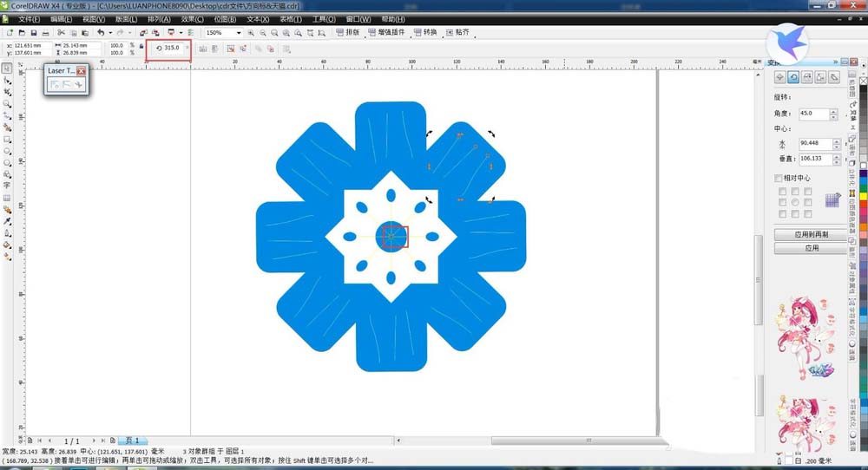Click the Zoom in magnifier icon
The width and height of the screenshot is (868, 470).
click(251, 33)
